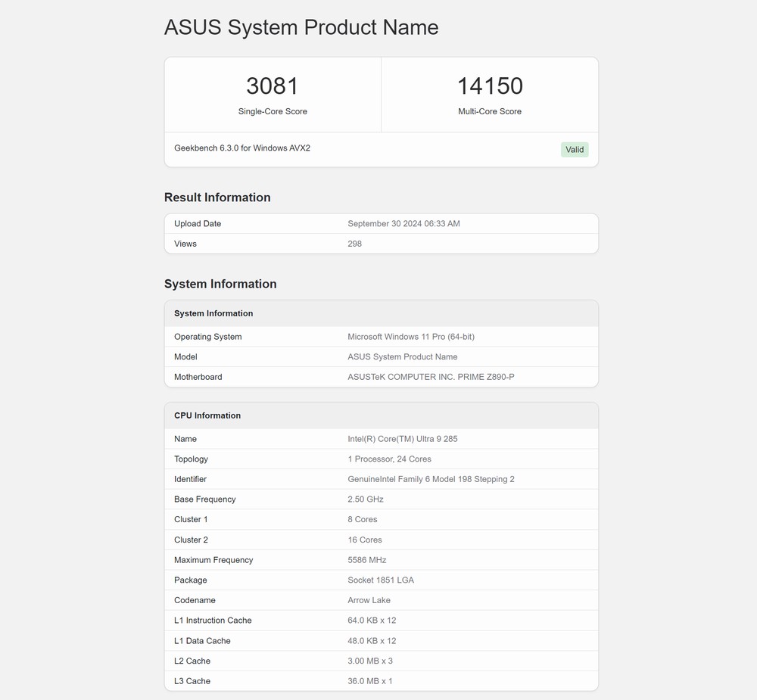Click GenuineIntel Family 6 Model 198 Stepping 2
Image resolution: width=757 pixels, height=700 pixels.
(431, 479)
